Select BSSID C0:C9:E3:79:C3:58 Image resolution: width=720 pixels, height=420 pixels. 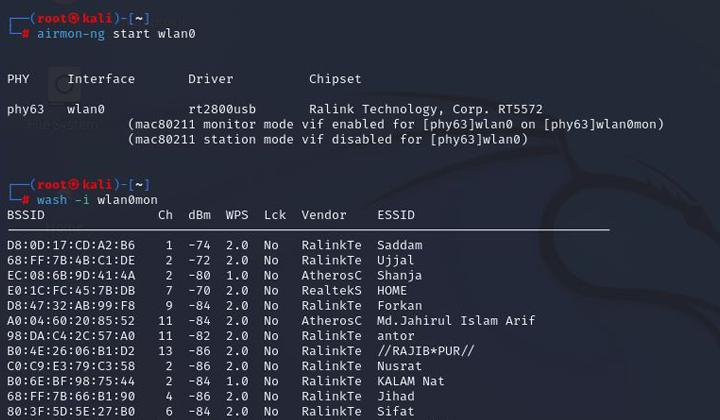pos(71,366)
